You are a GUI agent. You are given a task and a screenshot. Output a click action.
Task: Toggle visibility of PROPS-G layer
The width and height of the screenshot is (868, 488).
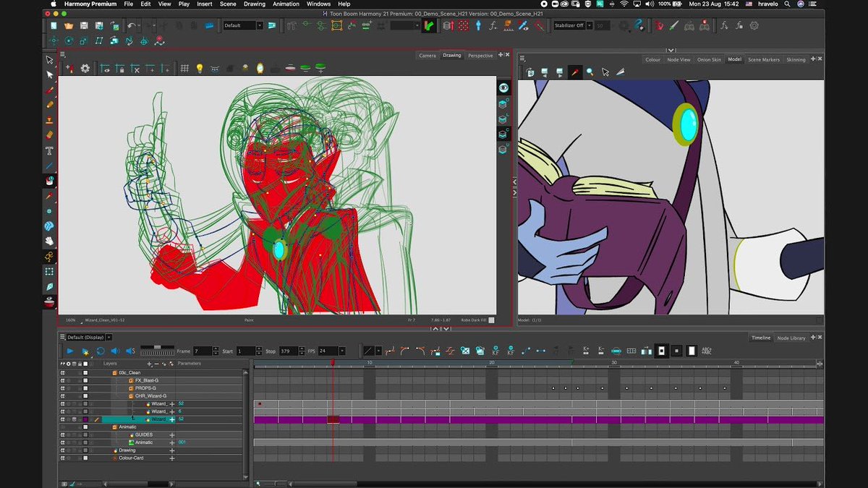click(63, 388)
